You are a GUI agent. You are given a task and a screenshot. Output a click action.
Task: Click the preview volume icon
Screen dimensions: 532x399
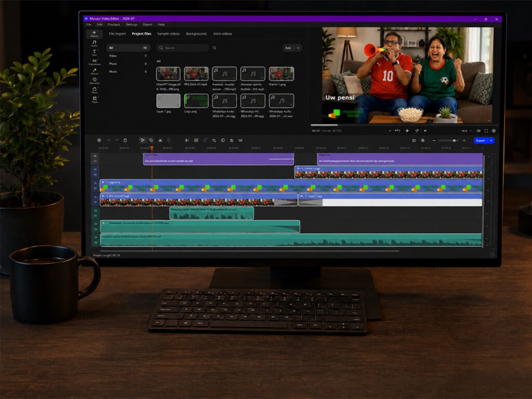[x=478, y=130]
